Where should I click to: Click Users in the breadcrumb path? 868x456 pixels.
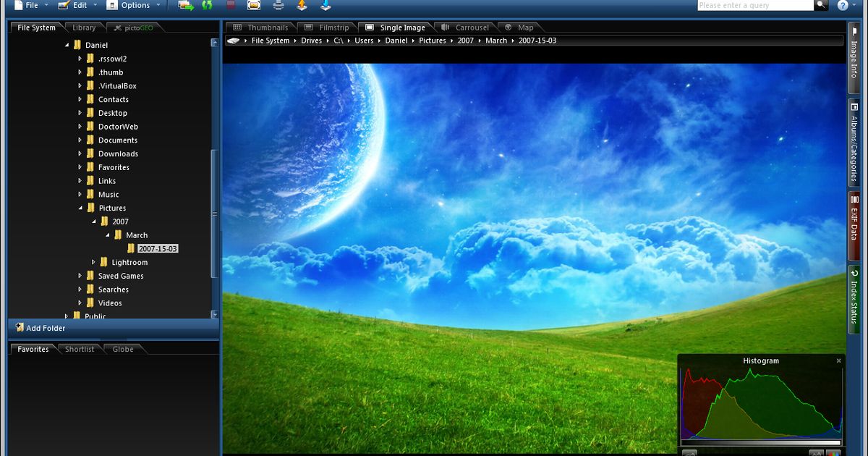tap(364, 41)
